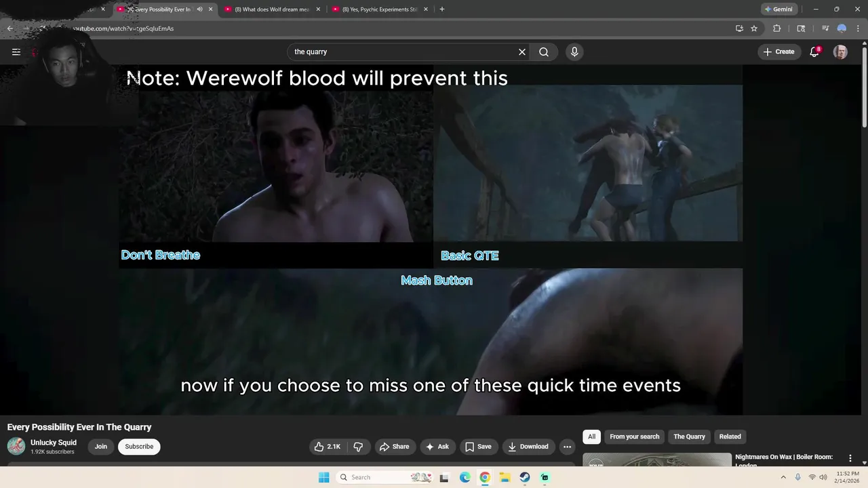Click the Windows taskbar search box
Viewport: 868px width, 488px height.
(383, 477)
